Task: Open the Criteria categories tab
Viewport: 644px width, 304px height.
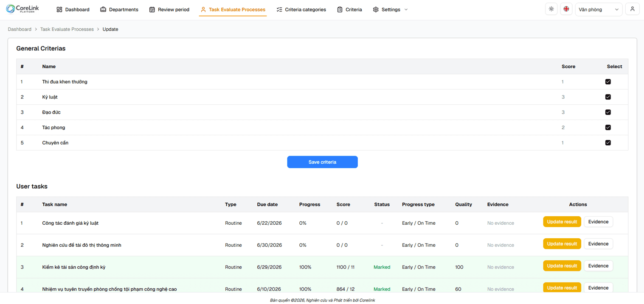Action: point(301,9)
